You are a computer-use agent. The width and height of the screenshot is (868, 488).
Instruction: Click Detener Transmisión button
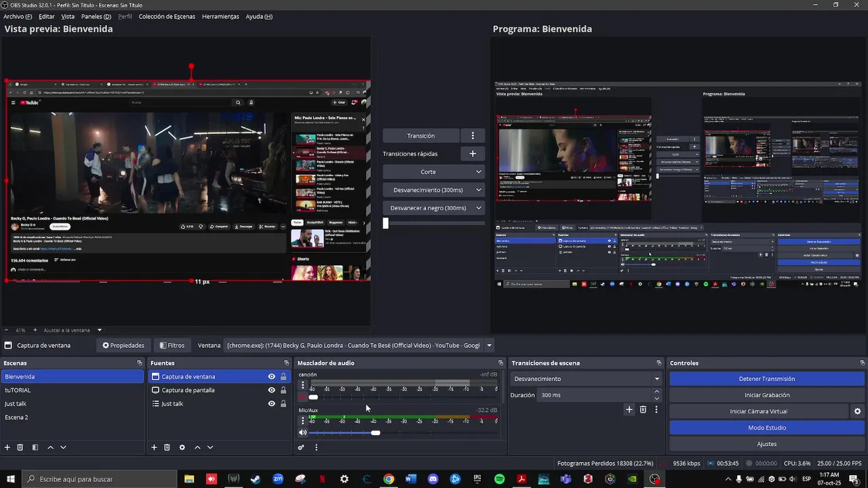[767, 379]
